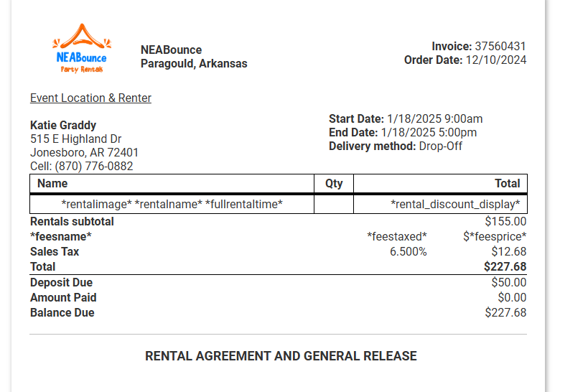
Task: Click the Qty column header
Action: tap(334, 184)
